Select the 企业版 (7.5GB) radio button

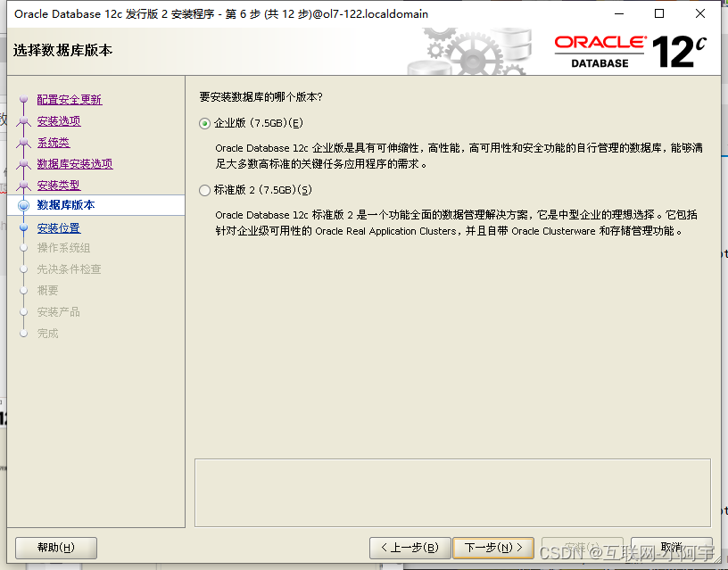pyautogui.click(x=205, y=123)
